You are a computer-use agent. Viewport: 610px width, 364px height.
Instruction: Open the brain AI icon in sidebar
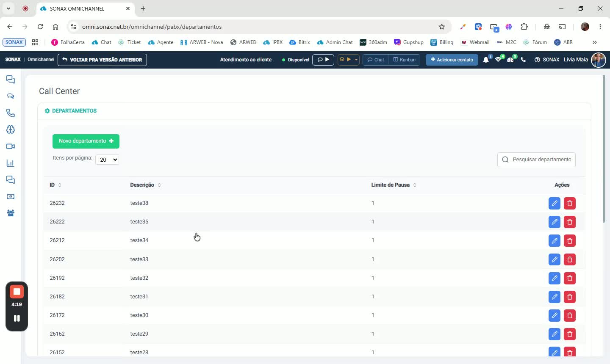point(11,130)
